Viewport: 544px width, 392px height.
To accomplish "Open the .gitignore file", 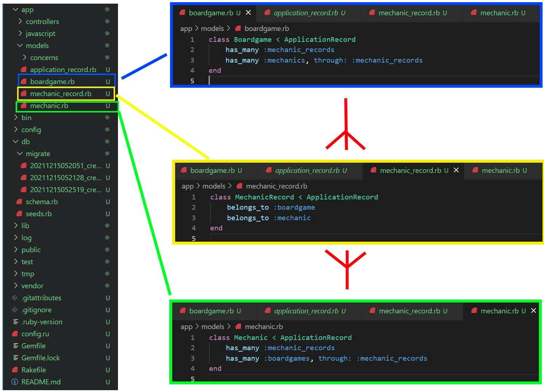I will (36, 310).
